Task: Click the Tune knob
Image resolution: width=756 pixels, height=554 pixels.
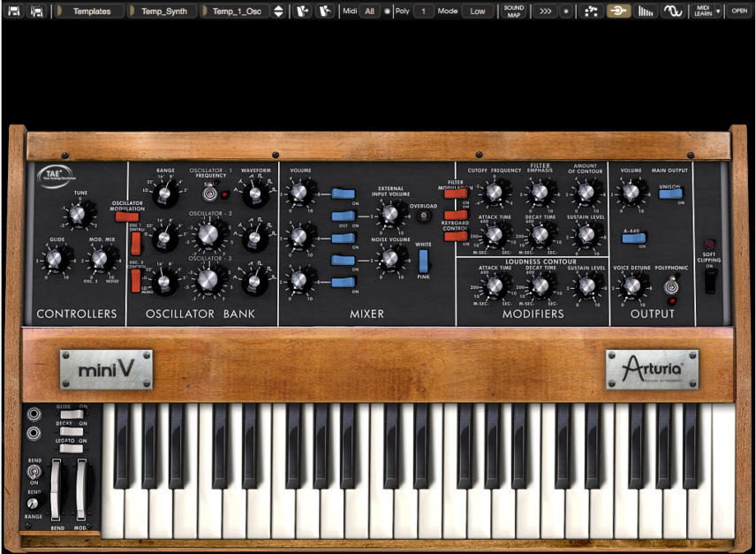Action: 77,214
